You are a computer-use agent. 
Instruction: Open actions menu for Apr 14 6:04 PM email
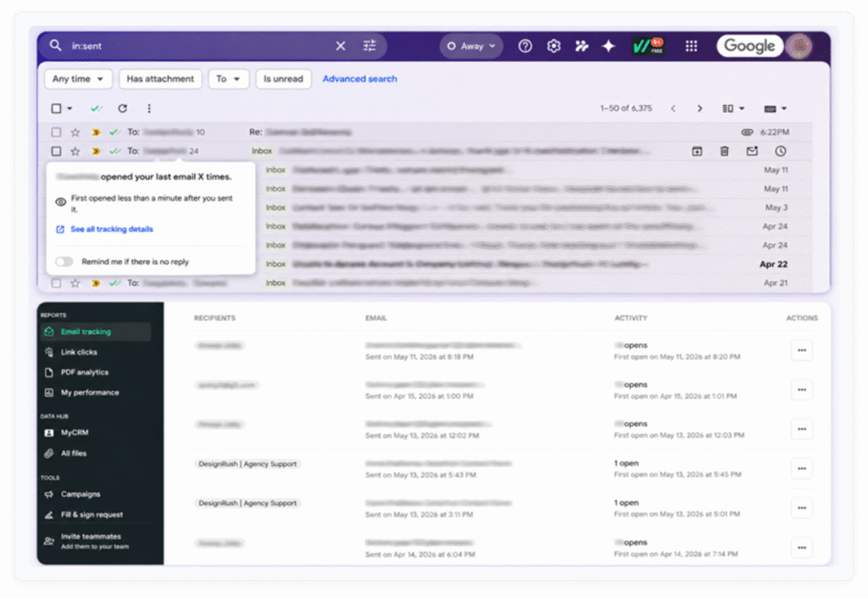[802, 548]
